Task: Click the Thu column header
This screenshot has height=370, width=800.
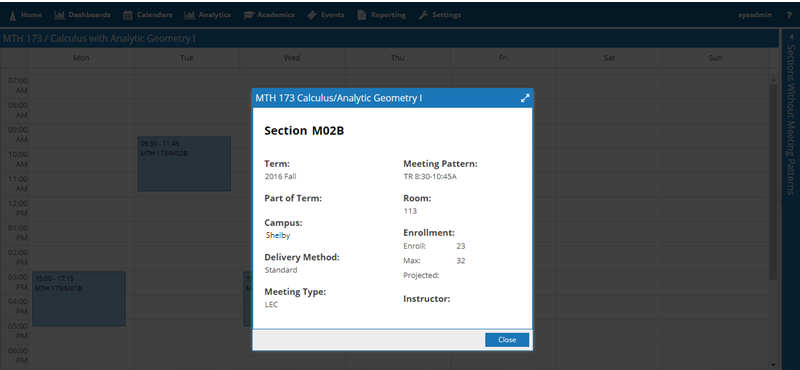Action: click(x=397, y=58)
